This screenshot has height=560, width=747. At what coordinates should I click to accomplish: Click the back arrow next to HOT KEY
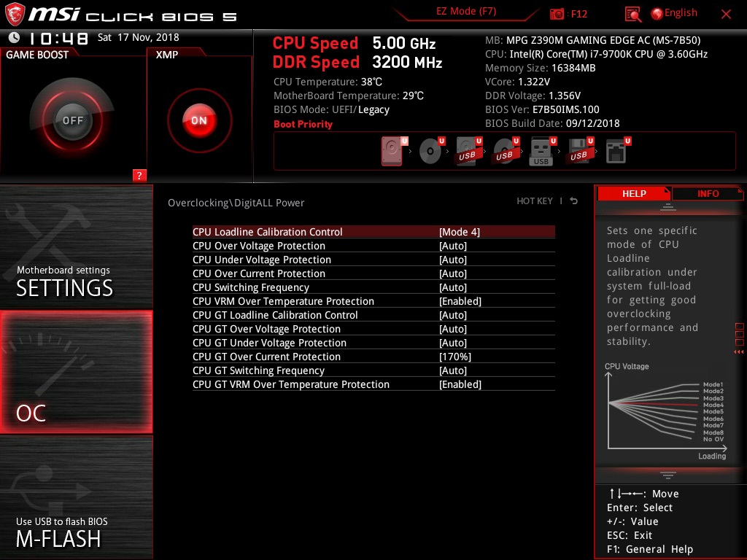coord(574,201)
